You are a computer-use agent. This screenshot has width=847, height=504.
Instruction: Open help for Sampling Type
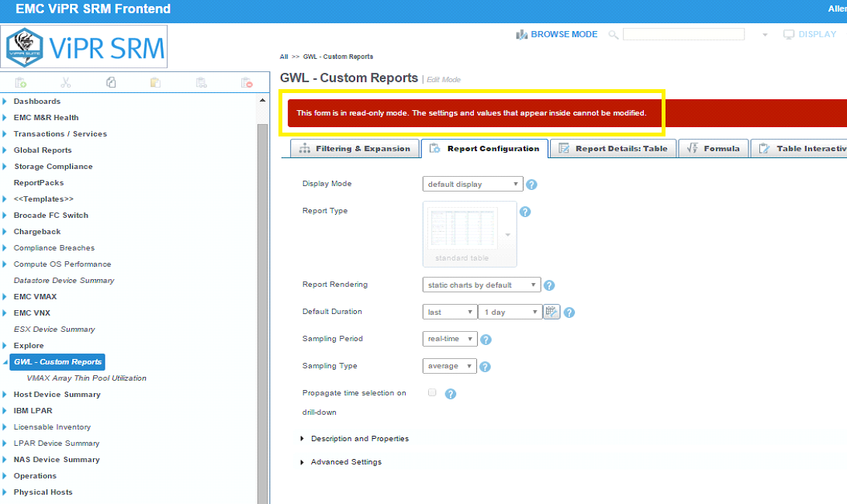485,367
